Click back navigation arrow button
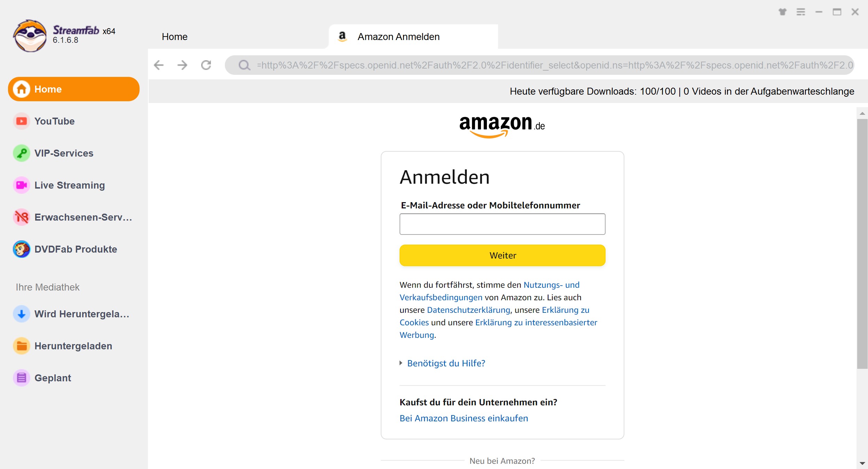The height and width of the screenshot is (469, 868). tap(159, 64)
